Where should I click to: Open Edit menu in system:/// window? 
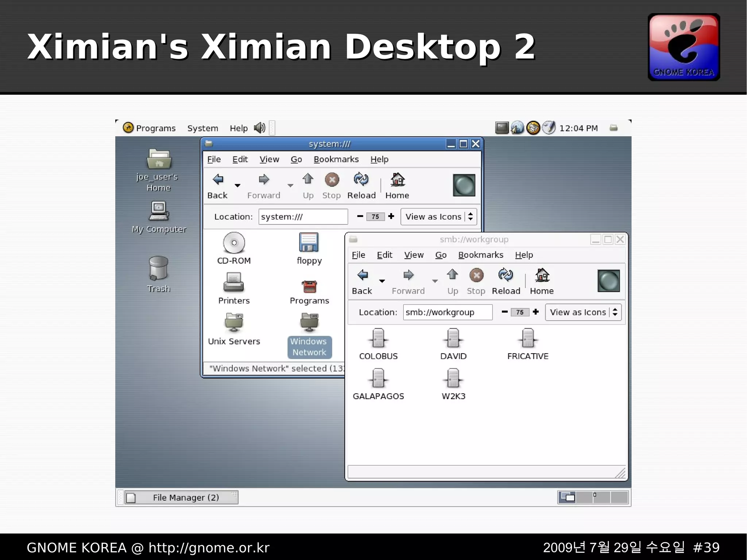(240, 159)
